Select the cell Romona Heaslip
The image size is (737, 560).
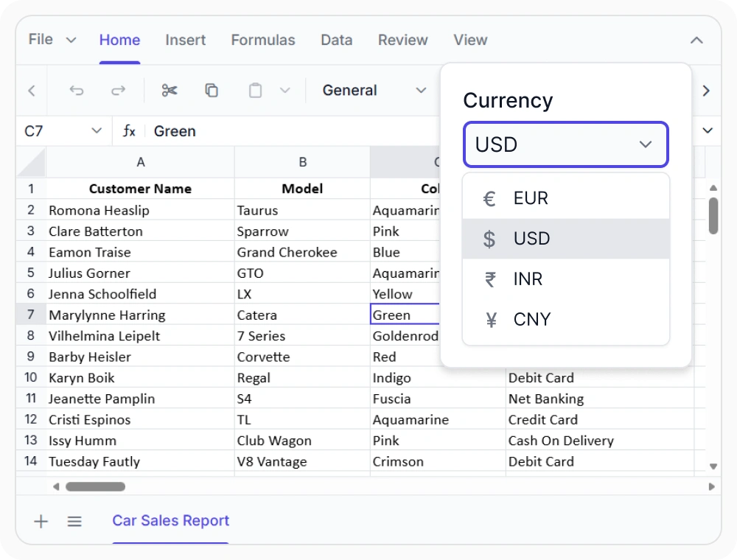coord(140,210)
